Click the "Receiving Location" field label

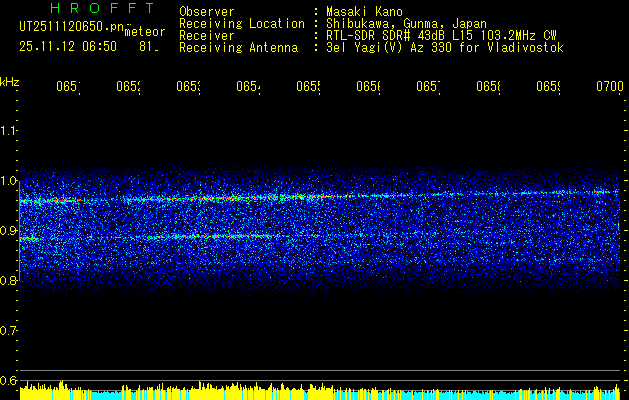242,24
